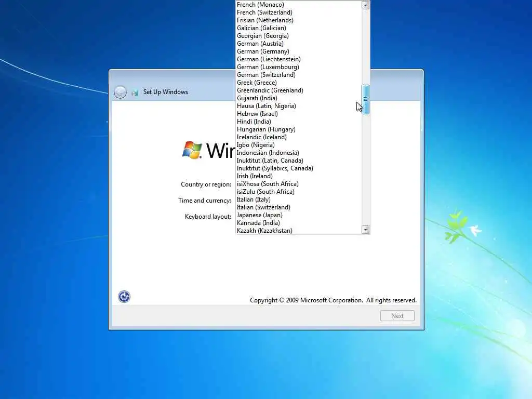Select German (Germany)

299,51
